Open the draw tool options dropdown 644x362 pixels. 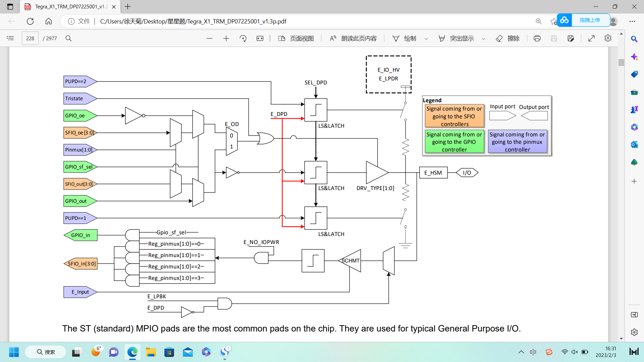pyautogui.click(x=426, y=38)
